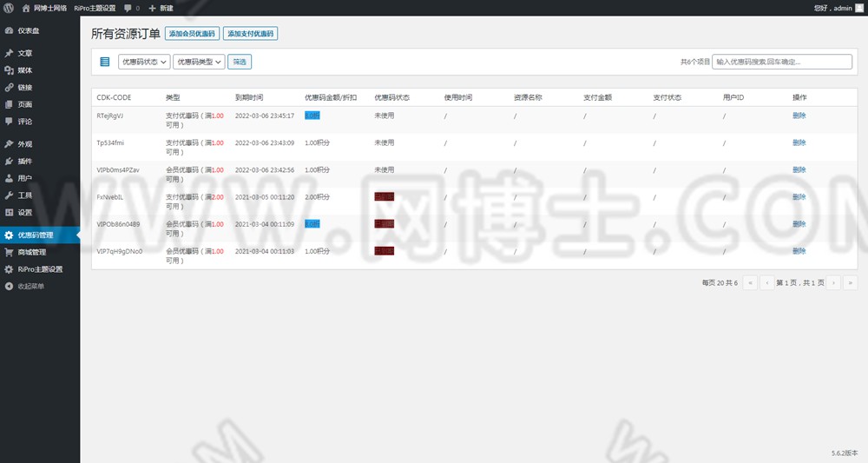Click the list view icon in filter bar
Screen dimensions: 868x463
click(105, 62)
